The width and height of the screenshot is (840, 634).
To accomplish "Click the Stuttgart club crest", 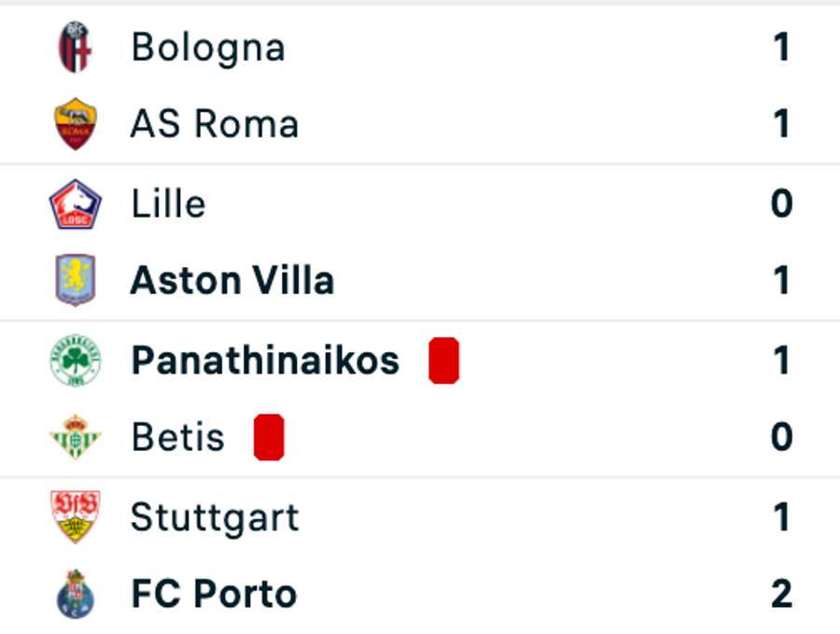I will tap(75, 516).
